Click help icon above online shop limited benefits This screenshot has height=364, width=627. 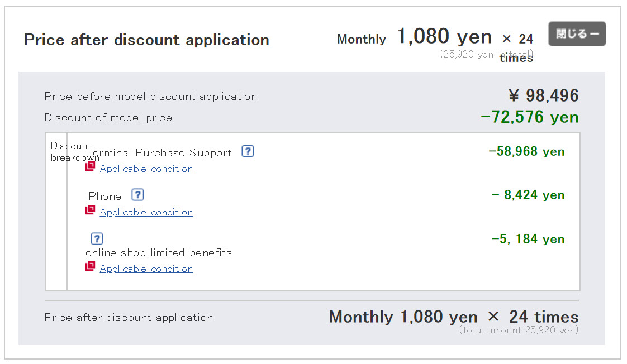97,238
